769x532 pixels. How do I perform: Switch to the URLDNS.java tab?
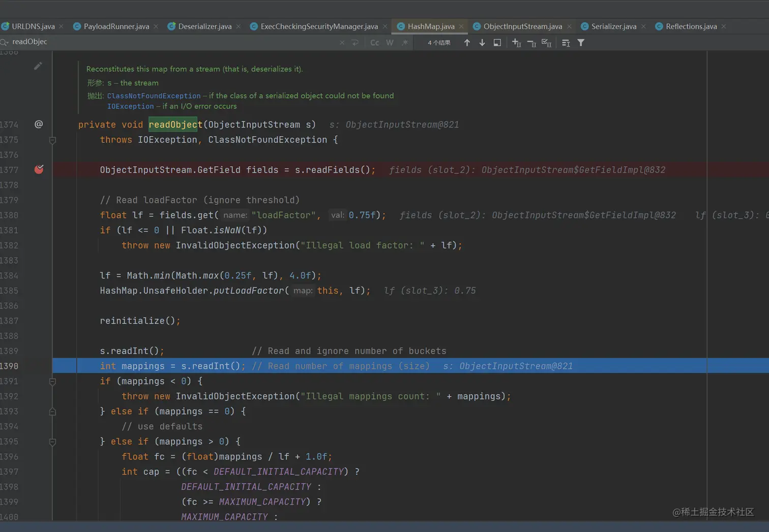click(33, 26)
